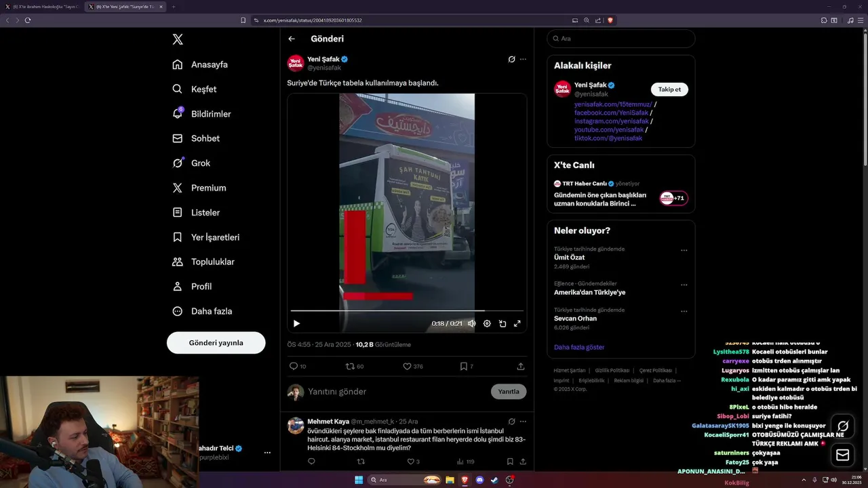The width and height of the screenshot is (868, 488).
Task: Click Takip et to follow Yeni Şafak
Action: (669, 89)
